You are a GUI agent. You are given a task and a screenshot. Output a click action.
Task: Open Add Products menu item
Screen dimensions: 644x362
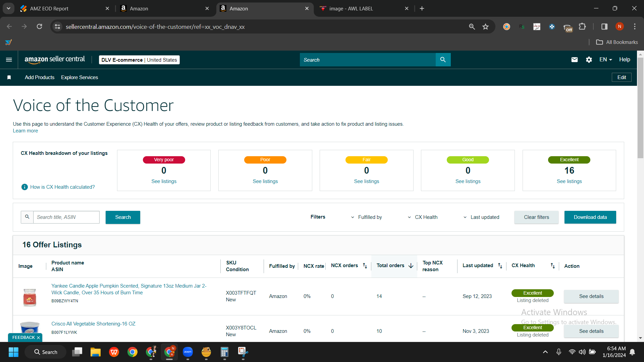40,77
